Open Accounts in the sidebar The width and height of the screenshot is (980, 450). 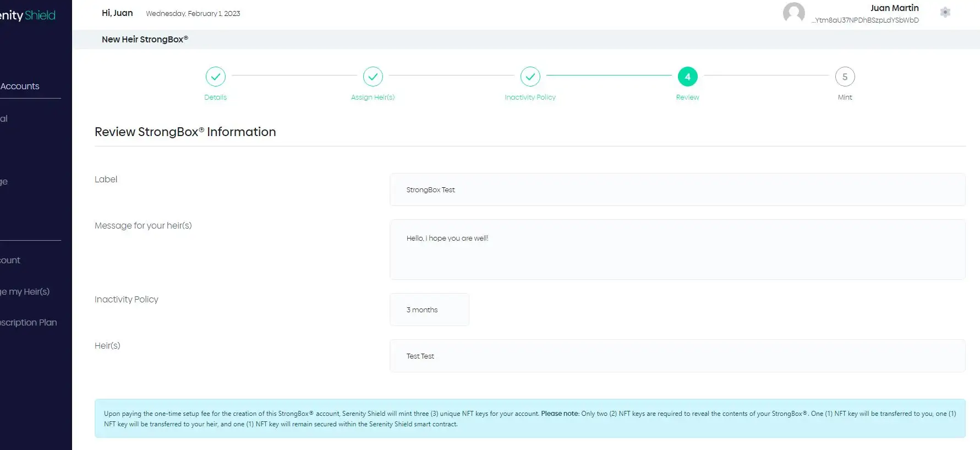coord(20,86)
